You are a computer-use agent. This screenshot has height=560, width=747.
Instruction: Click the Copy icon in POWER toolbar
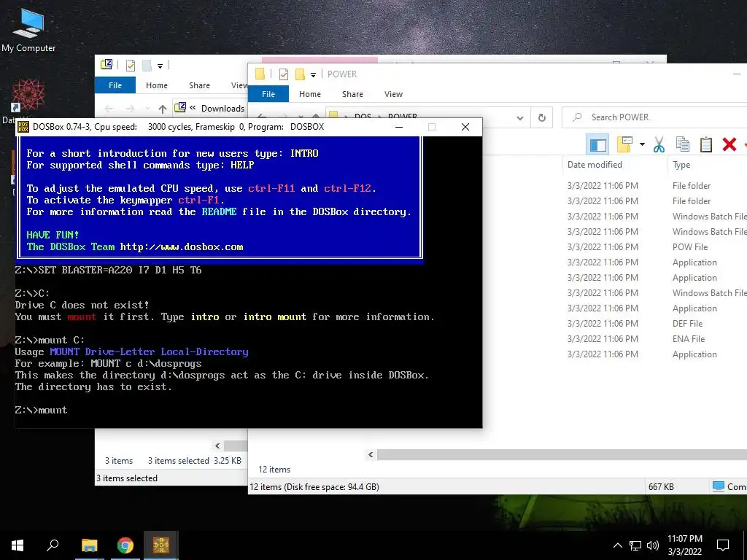tap(683, 144)
